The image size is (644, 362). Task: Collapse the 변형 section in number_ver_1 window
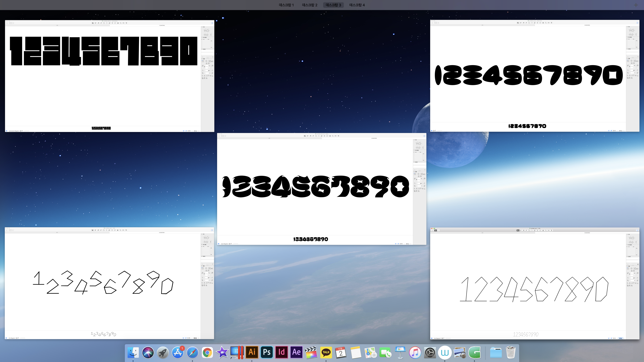click(x=627, y=266)
